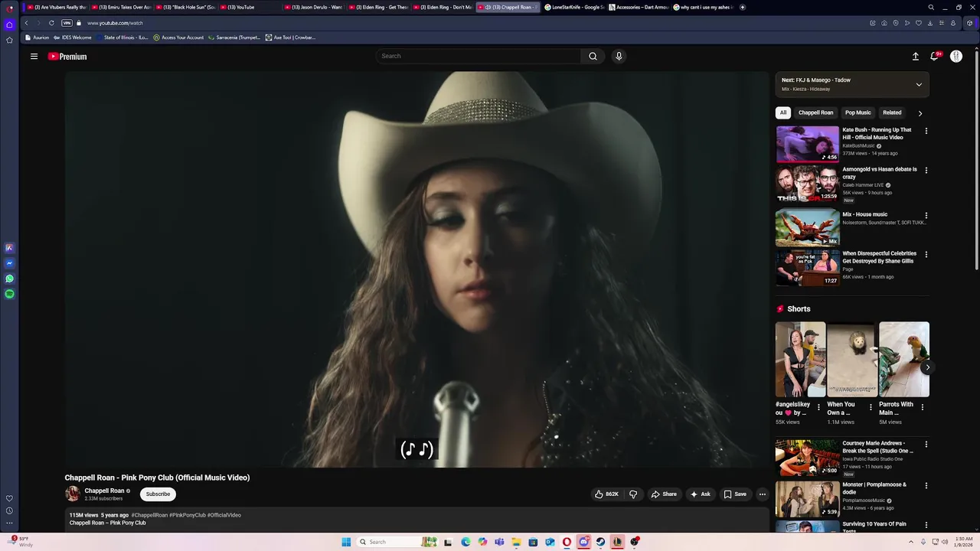Image resolution: width=980 pixels, height=551 pixels.
Task: Open more actions menu beside Save
Action: (762, 494)
